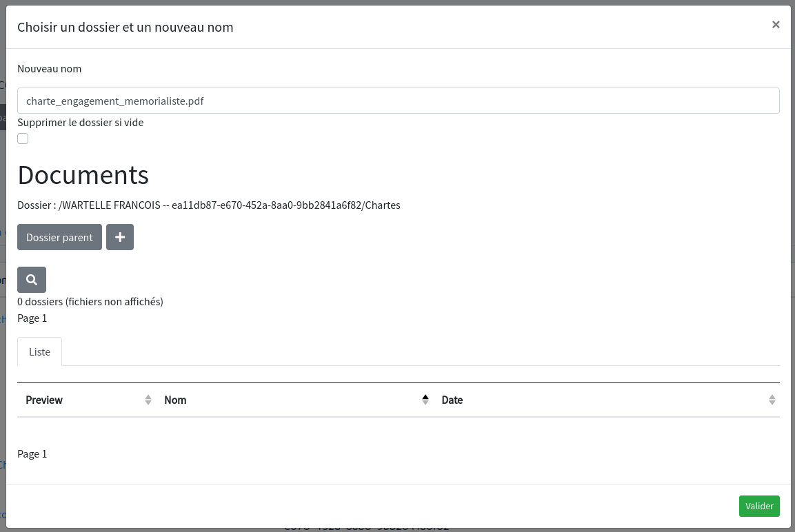Click the Documents heading

coord(83,175)
